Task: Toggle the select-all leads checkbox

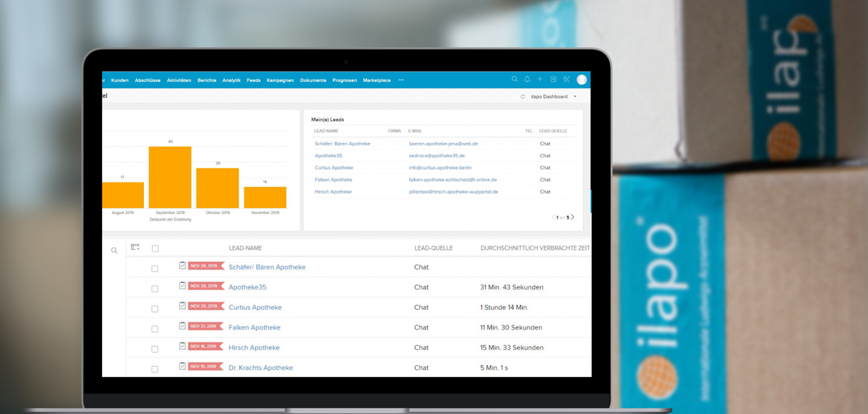Action: tap(155, 248)
